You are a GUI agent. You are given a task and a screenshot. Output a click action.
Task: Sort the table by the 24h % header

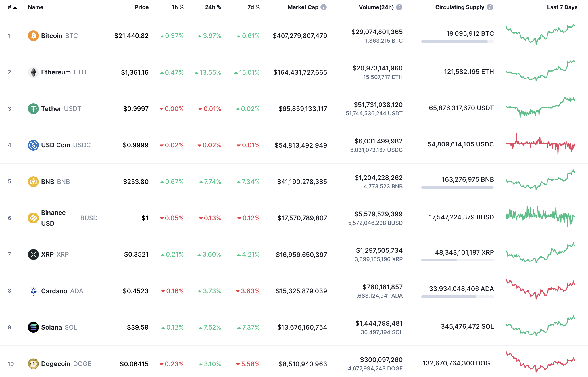click(213, 7)
